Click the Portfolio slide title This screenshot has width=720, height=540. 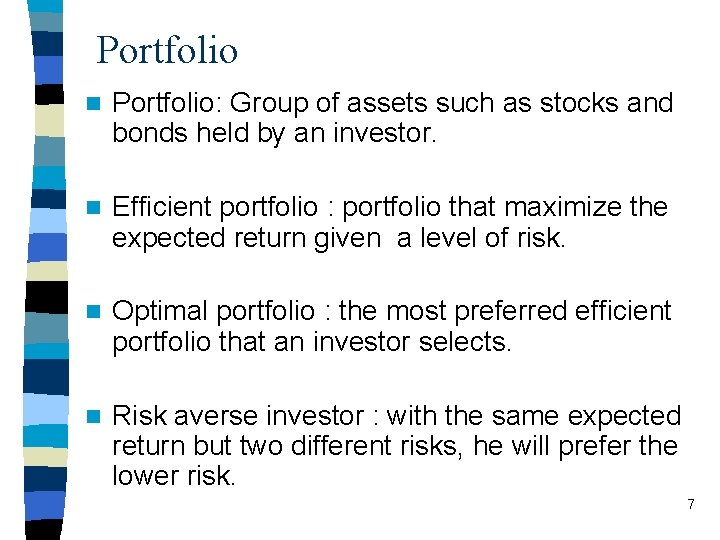(x=167, y=50)
